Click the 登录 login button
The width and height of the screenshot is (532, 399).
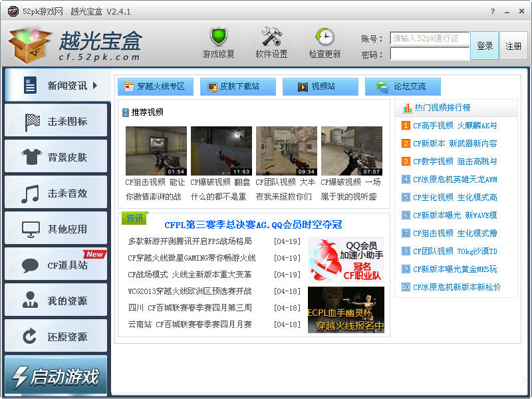485,46
